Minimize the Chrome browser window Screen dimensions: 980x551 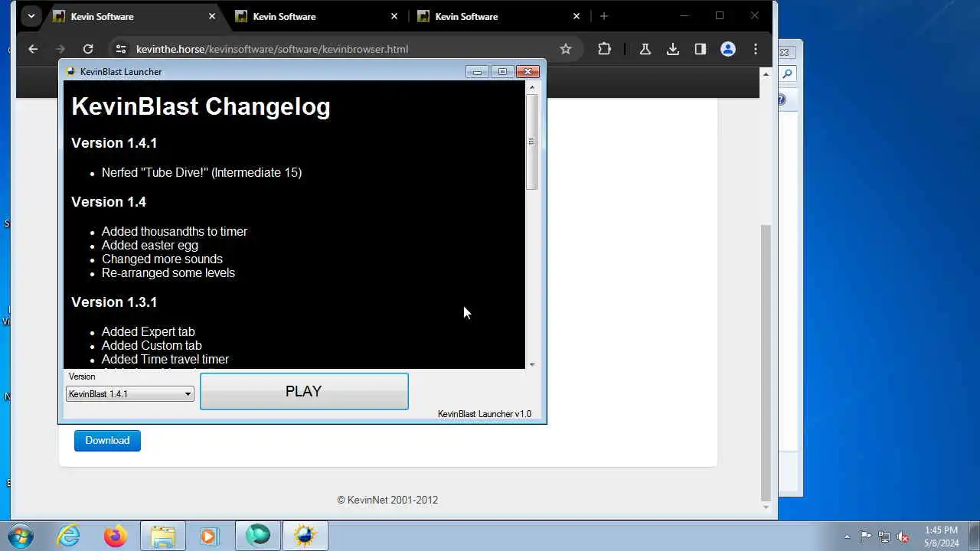pos(684,15)
